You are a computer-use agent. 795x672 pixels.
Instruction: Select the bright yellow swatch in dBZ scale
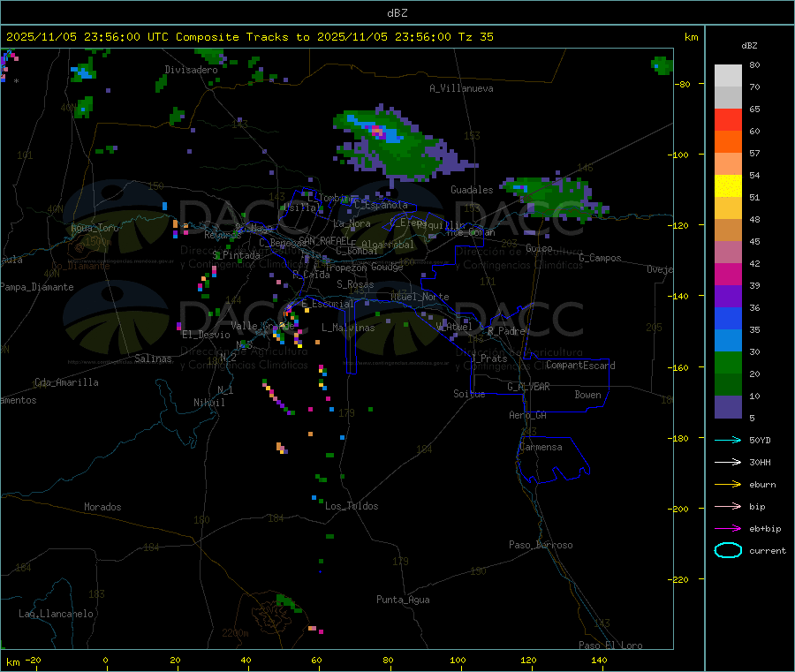click(728, 186)
